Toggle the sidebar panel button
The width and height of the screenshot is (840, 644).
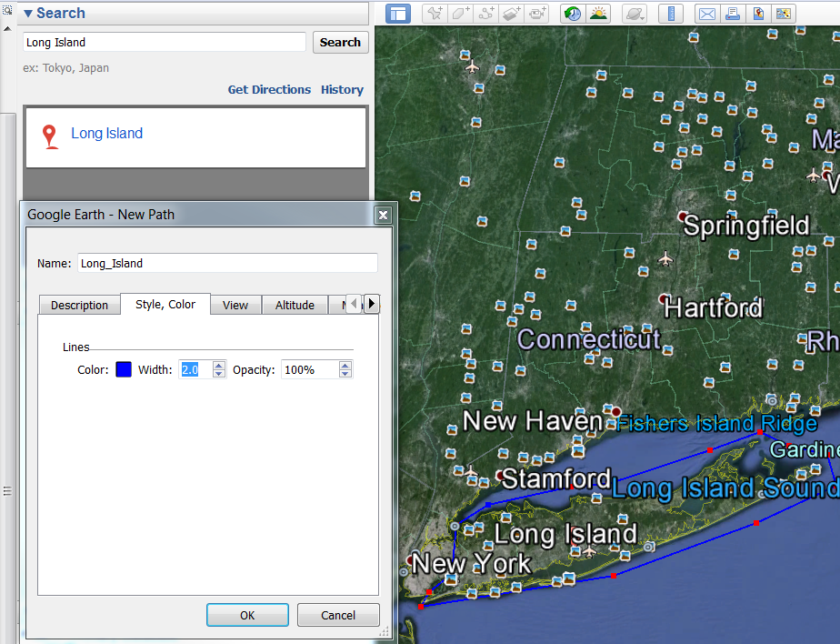[x=398, y=14]
